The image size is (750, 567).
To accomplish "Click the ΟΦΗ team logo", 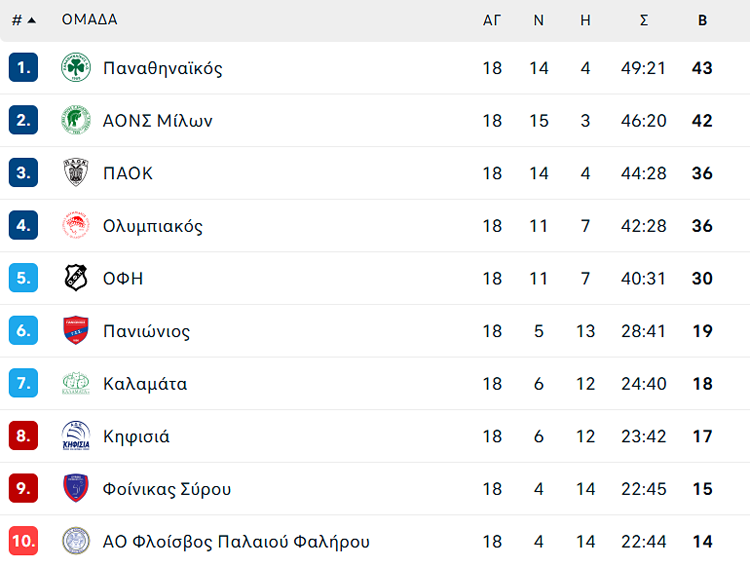I will (x=76, y=278).
